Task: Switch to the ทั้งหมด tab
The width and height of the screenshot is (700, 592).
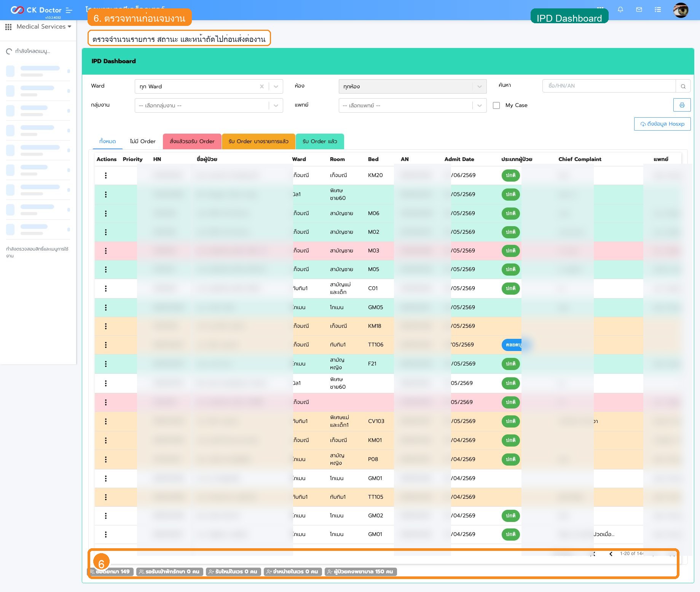Action: click(108, 141)
